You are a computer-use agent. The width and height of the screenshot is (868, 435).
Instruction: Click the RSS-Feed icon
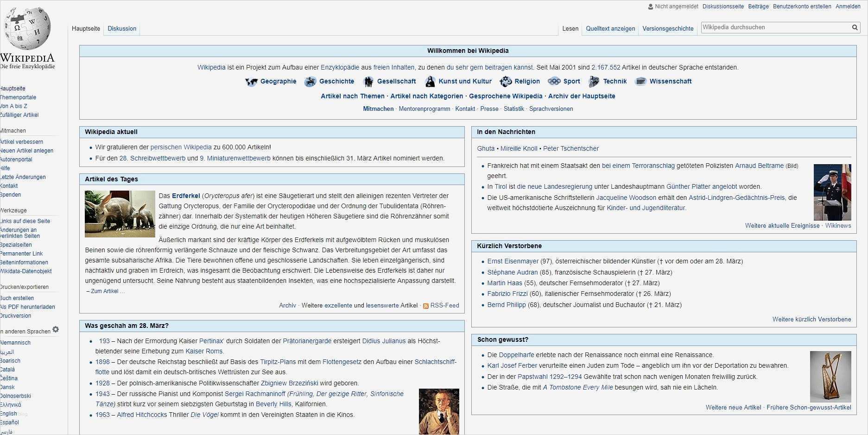(425, 306)
